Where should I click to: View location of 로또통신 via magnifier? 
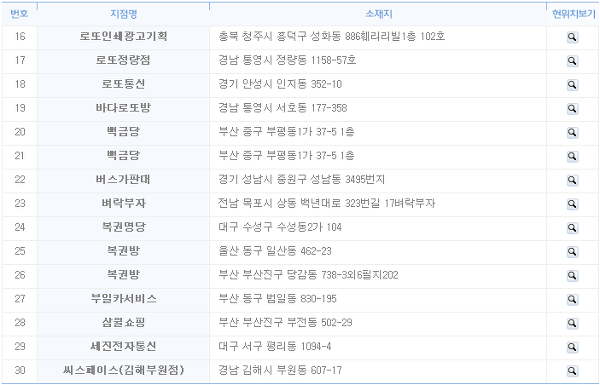(572, 85)
